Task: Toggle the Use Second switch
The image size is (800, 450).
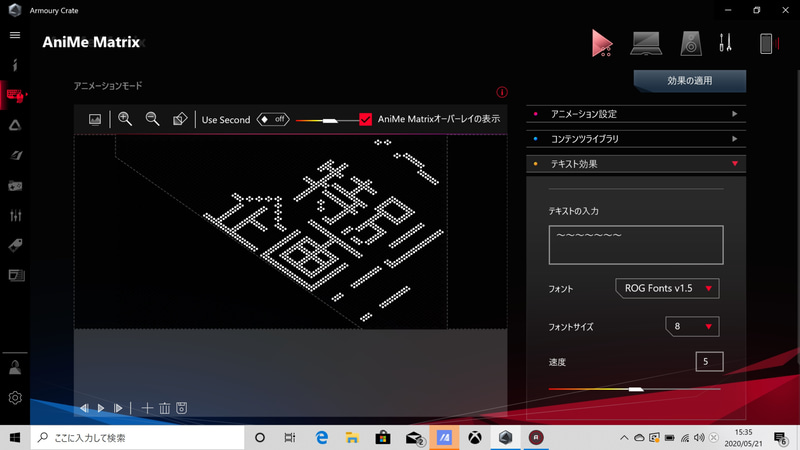Action: [273, 119]
